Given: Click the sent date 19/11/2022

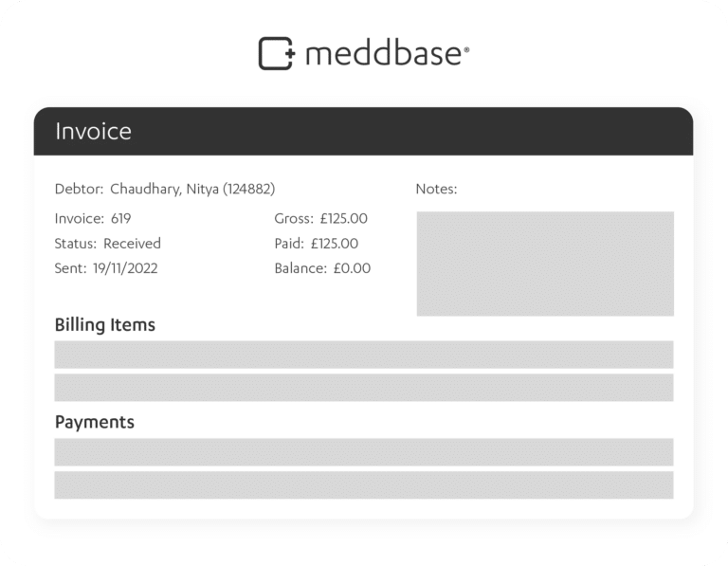Looking at the screenshot, I should pyautogui.click(x=125, y=268).
